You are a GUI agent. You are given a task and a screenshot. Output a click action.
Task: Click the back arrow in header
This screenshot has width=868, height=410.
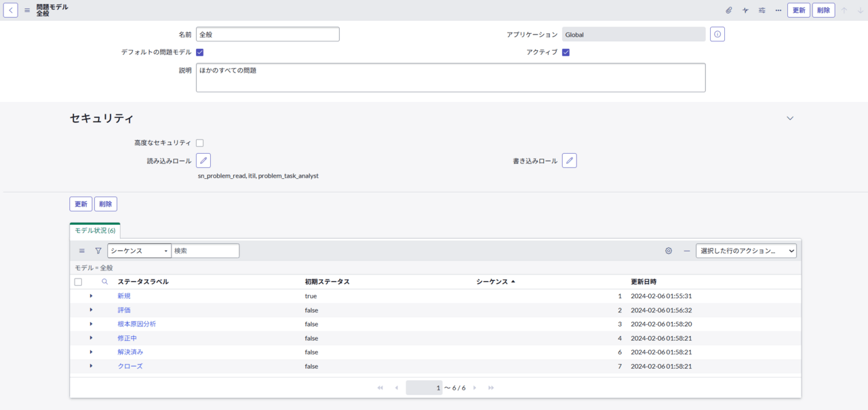12,10
